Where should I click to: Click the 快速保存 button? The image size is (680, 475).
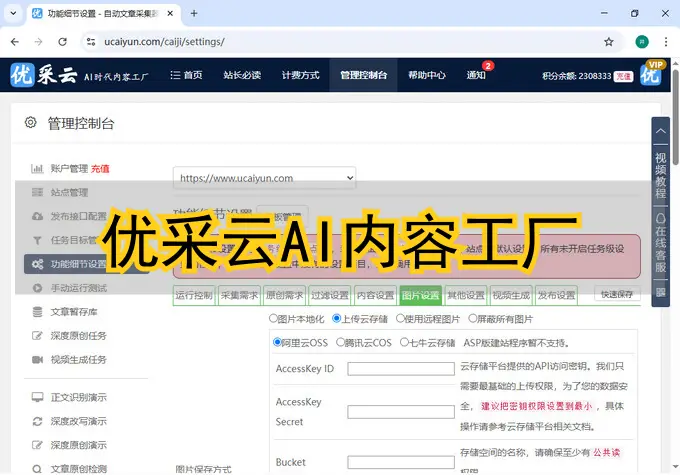coord(617,295)
